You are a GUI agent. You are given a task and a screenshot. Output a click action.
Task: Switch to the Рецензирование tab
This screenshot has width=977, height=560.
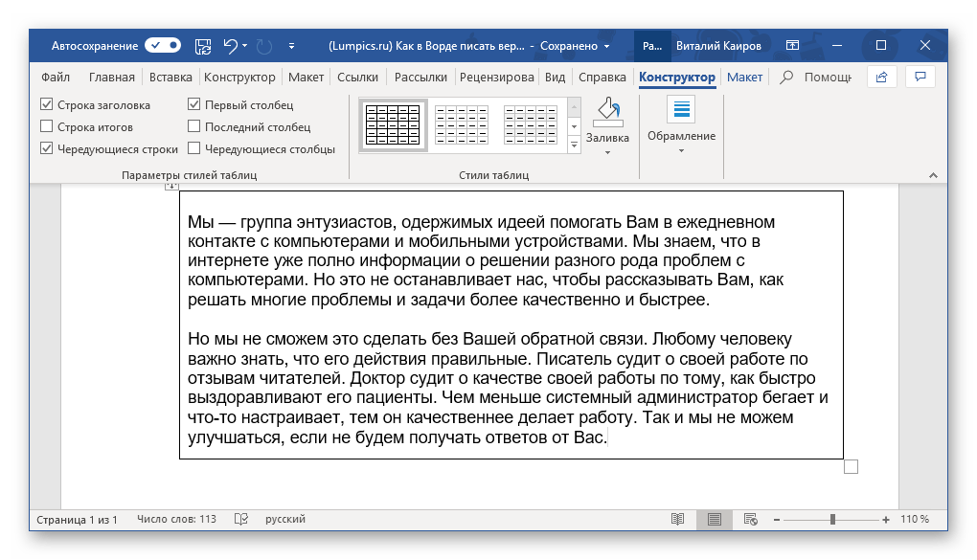pos(496,78)
